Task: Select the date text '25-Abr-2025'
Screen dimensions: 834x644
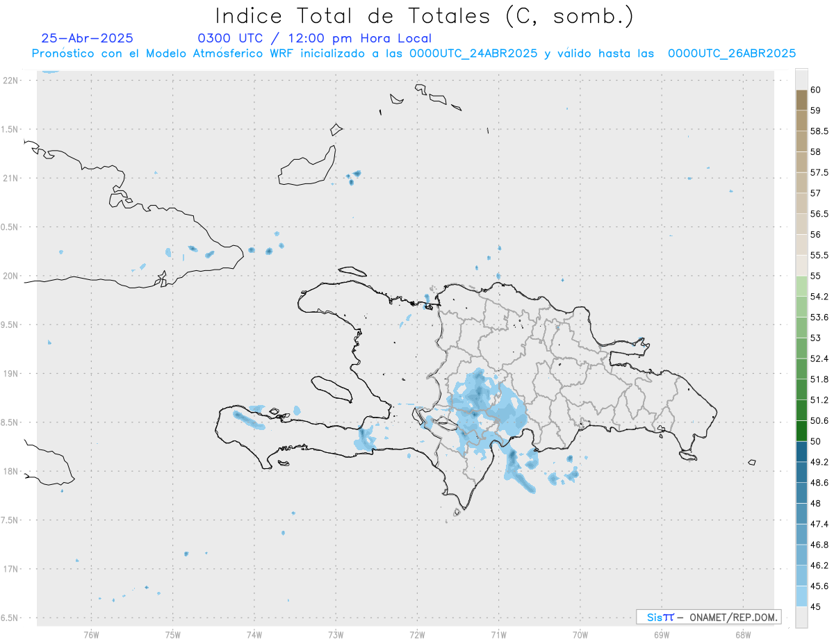Action: click(87, 38)
